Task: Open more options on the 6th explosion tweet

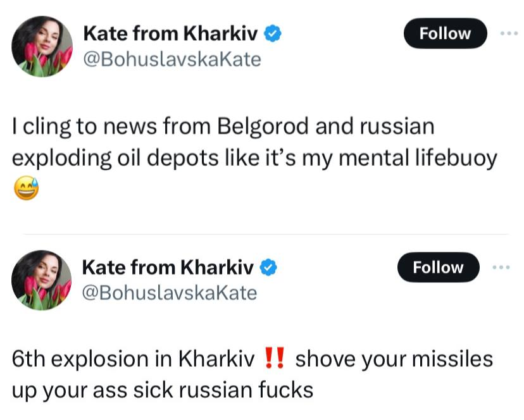Action: click(x=501, y=268)
